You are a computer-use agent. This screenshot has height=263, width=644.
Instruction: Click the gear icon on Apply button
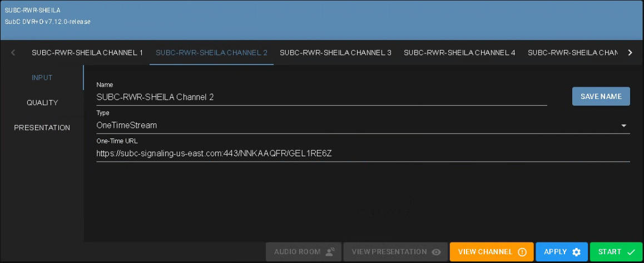pos(576,252)
